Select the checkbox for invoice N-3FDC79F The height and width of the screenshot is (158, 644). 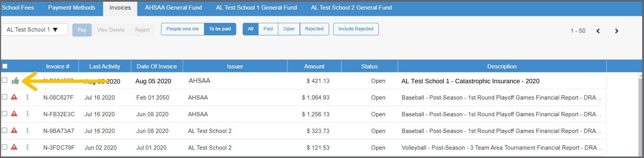tap(4, 147)
